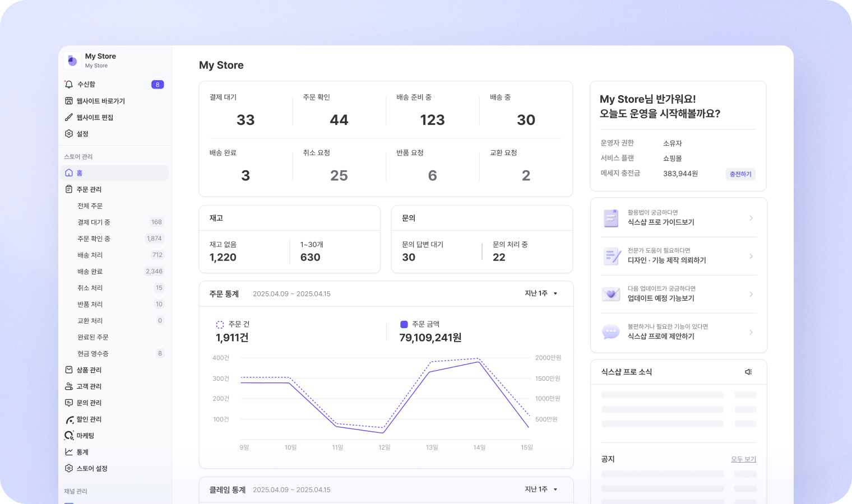
Task: Open claim statistics period dropdown
Action: click(541, 489)
